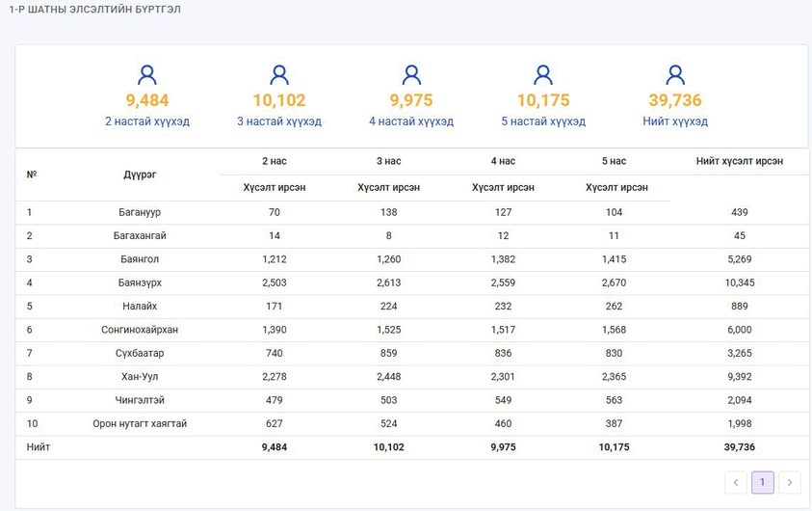Click the person icon above 10,102
The height and width of the screenshot is (511, 812).
[x=279, y=75]
